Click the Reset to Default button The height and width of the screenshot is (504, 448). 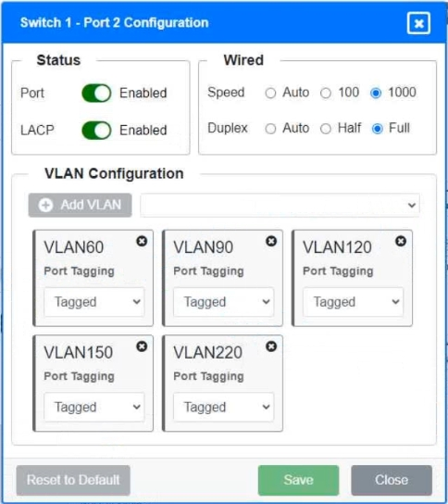click(x=73, y=480)
